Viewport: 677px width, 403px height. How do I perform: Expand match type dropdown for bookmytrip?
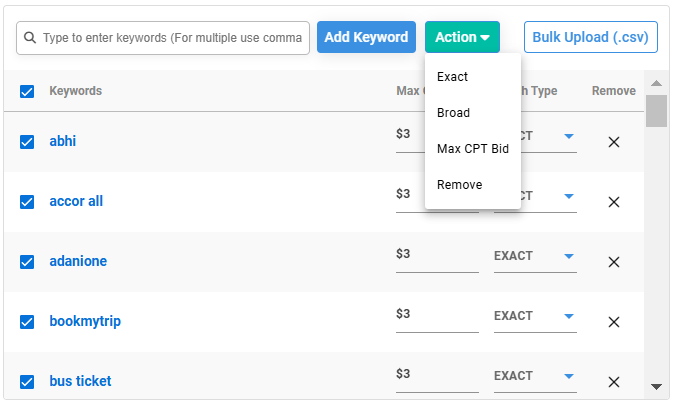pos(568,316)
